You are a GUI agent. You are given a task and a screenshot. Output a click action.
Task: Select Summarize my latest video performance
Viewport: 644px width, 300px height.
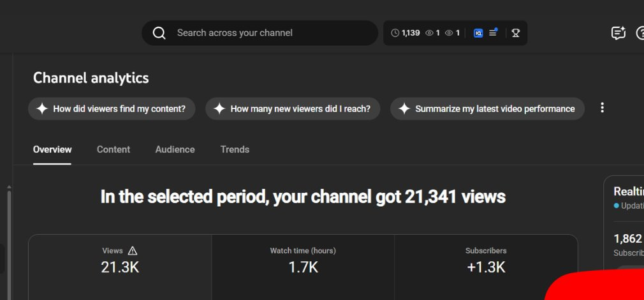coord(487,109)
